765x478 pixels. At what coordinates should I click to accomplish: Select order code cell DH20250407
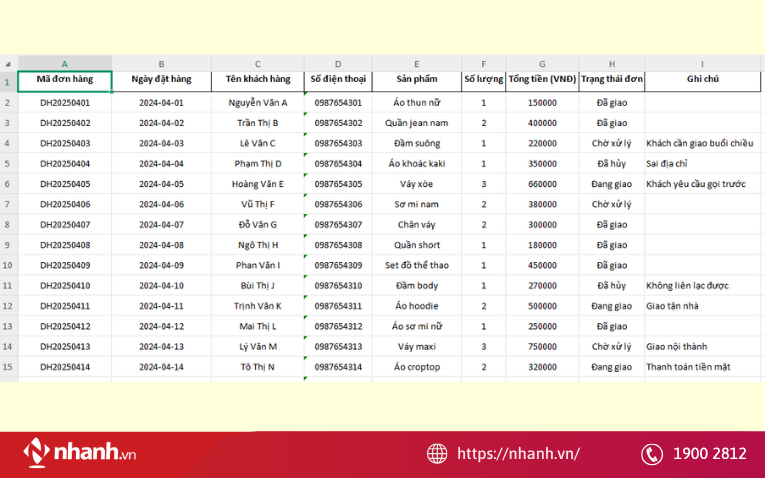pos(65,224)
